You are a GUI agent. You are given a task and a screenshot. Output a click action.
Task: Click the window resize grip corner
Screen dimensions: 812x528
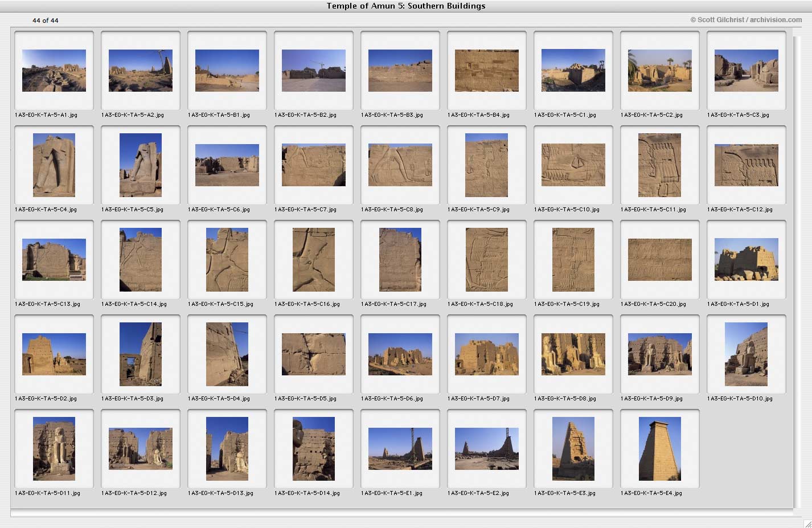pos(807,523)
